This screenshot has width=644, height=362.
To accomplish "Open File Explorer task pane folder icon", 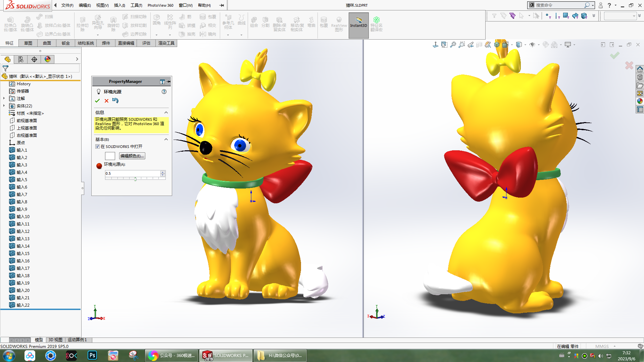I will pyautogui.click(x=640, y=85).
